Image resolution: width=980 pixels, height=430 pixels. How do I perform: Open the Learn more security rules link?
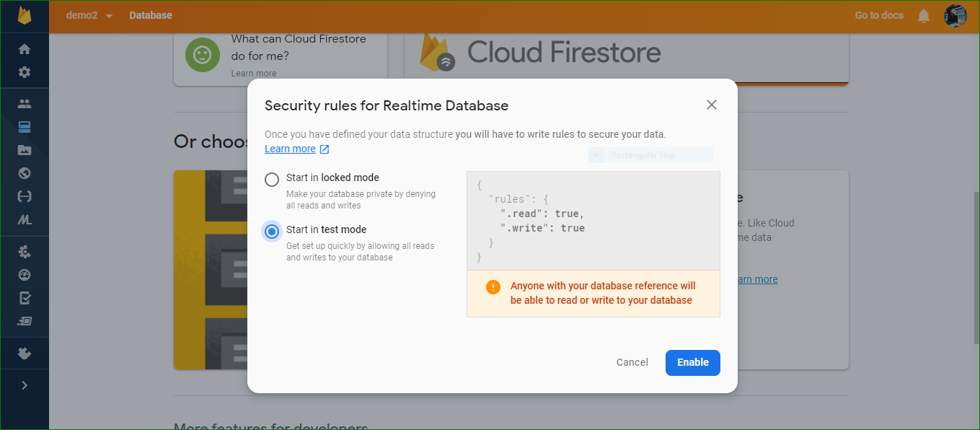[291, 148]
